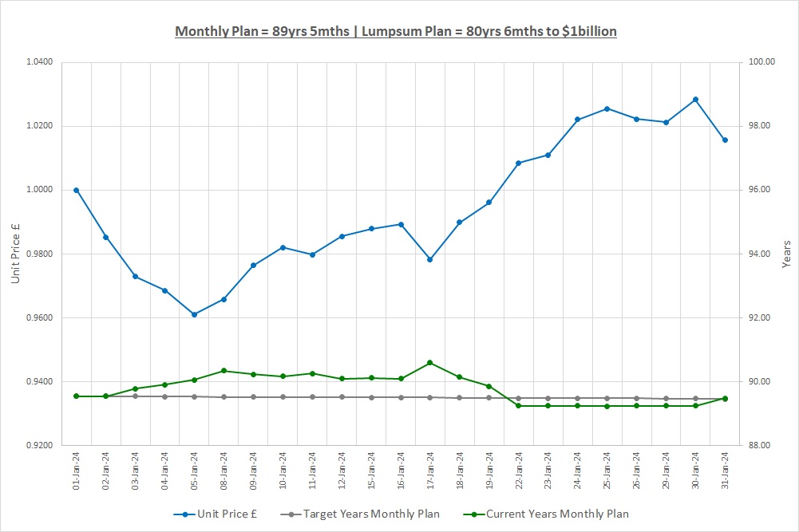
Task: Click the right axis title Years
Action: (x=786, y=254)
